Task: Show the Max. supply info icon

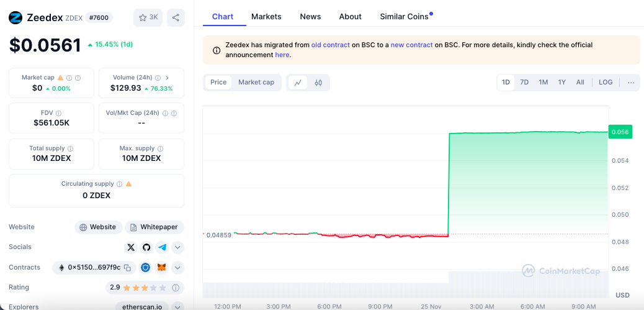Action: (160, 148)
